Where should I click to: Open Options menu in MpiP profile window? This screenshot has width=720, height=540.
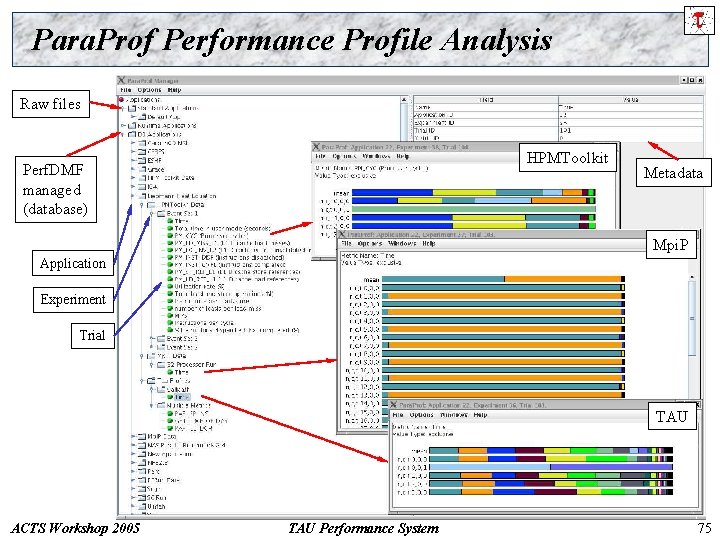[370, 243]
